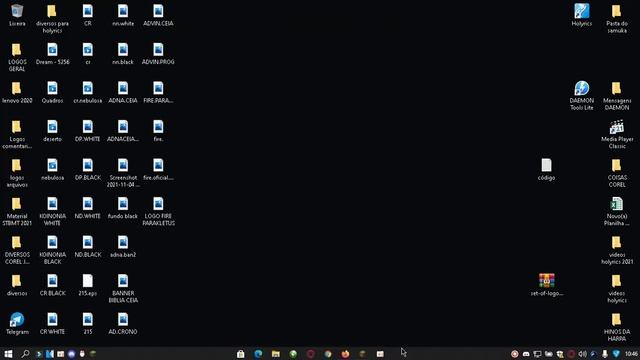Open the volume speaker tray icon

tap(582, 354)
